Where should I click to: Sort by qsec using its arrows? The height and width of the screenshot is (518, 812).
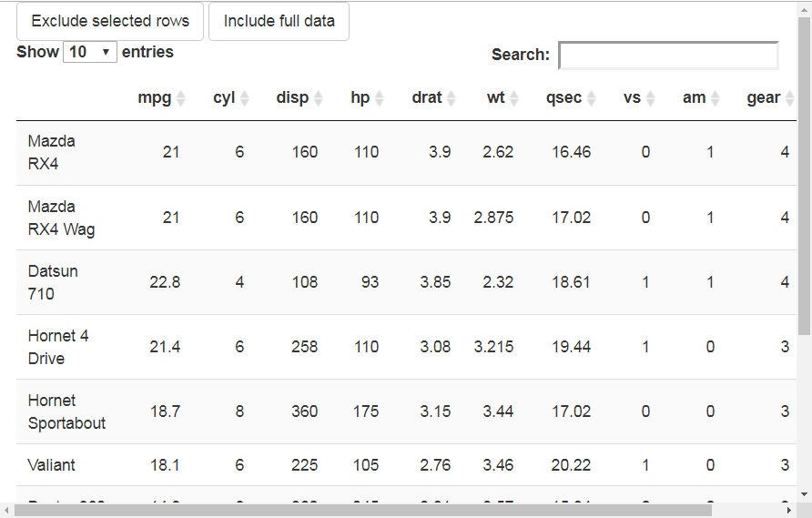591,98
